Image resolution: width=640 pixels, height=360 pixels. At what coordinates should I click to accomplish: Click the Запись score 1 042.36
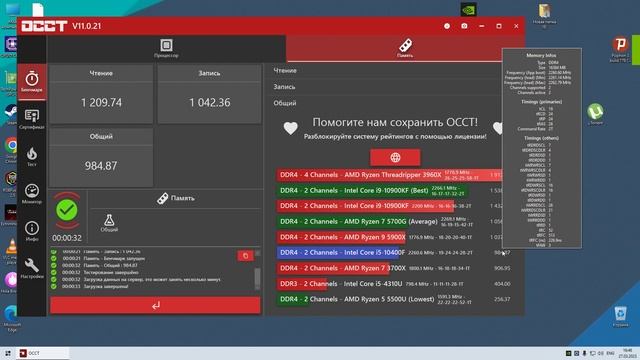pyautogui.click(x=209, y=102)
